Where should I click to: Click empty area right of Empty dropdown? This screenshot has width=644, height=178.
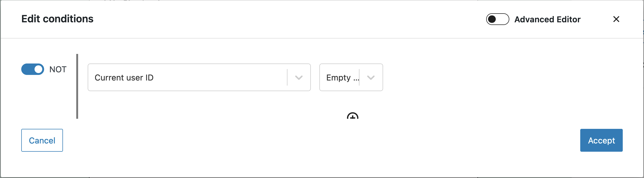tap(505, 77)
